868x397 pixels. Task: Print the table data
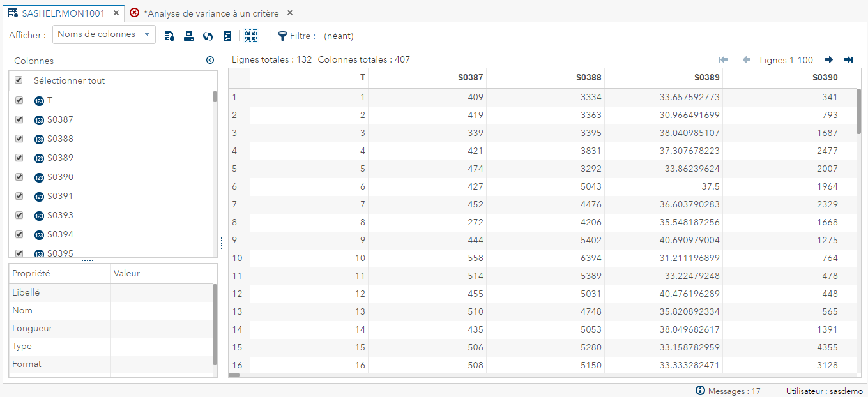(188, 36)
